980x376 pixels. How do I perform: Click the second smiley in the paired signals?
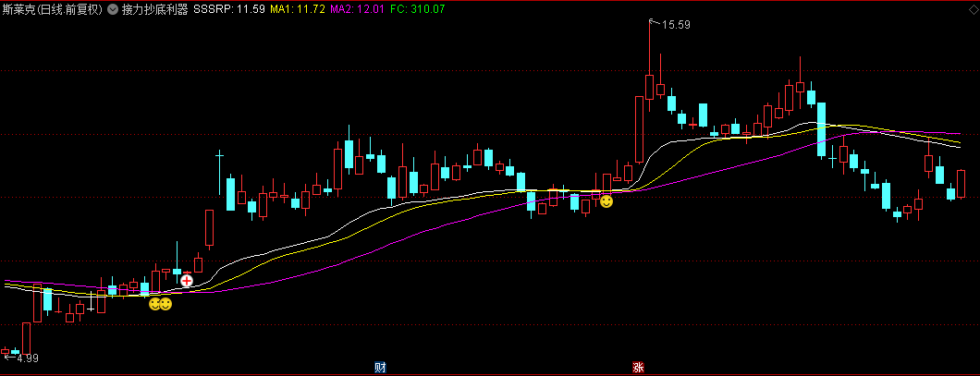point(165,304)
